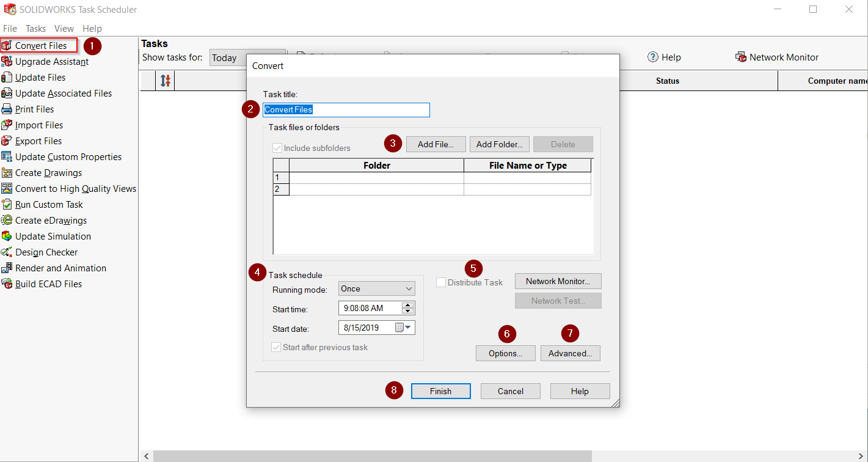The image size is (868, 462).
Task: Click the Add Folder... button
Action: (499, 144)
